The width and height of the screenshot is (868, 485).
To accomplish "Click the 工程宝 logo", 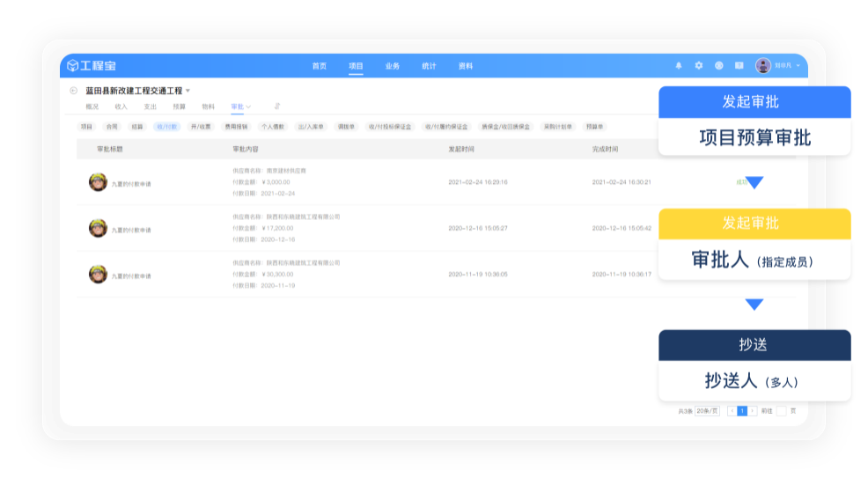I will pyautogui.click(x=92, y=66).
